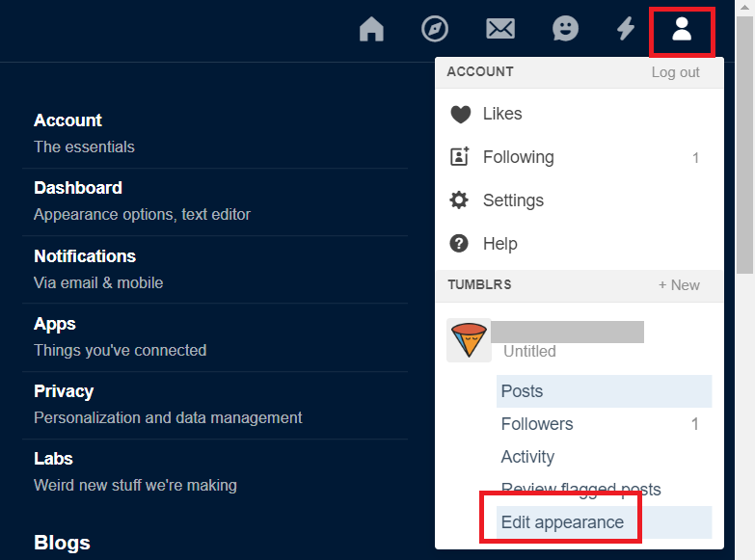Open Settings in the account menu
The image size is (755, 560).
580,200
